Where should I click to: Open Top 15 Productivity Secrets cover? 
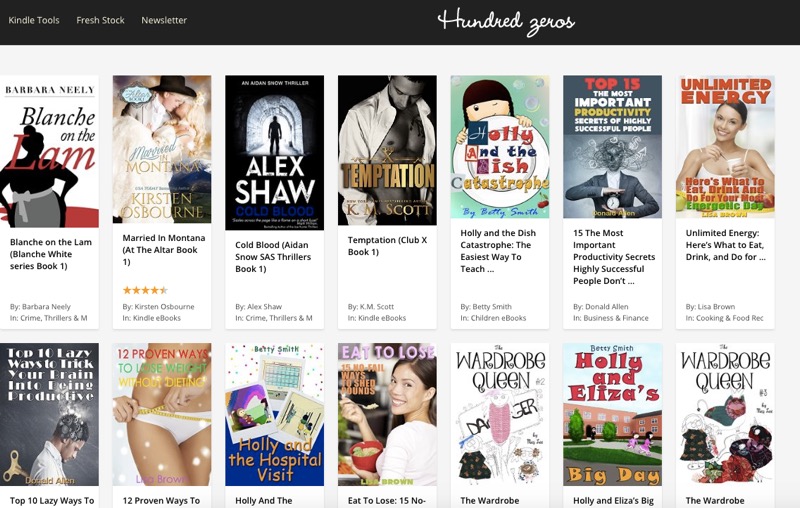click(612, 147)
